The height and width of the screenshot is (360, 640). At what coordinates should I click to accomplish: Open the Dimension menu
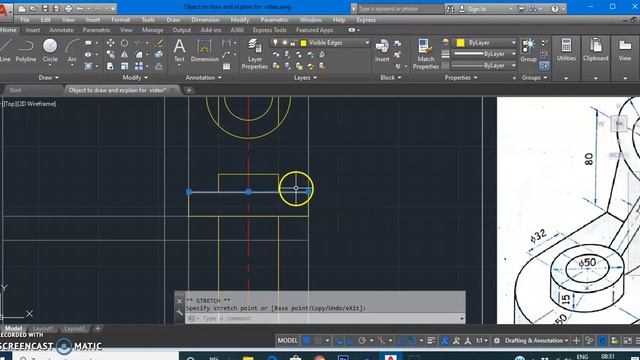click(205, 20)
